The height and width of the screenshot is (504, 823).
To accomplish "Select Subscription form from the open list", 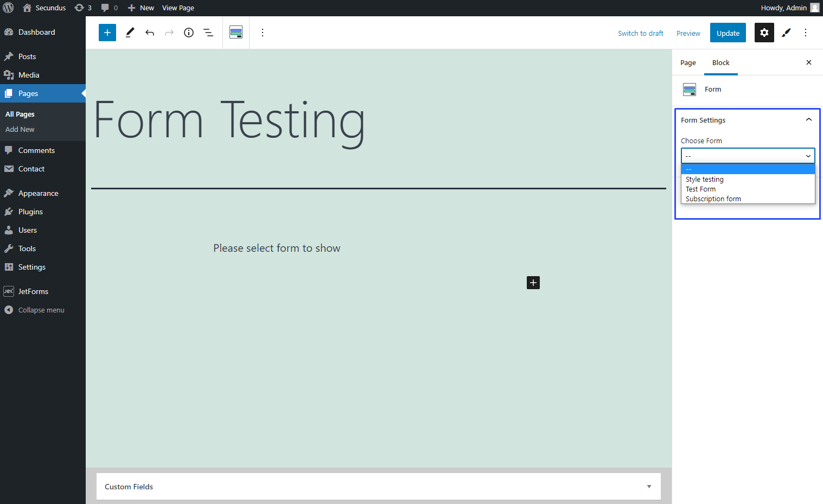I will 713,199.
